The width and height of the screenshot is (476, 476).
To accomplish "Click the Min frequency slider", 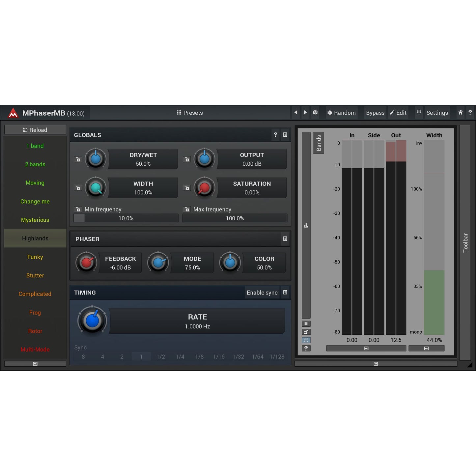I will pos(126,218).
